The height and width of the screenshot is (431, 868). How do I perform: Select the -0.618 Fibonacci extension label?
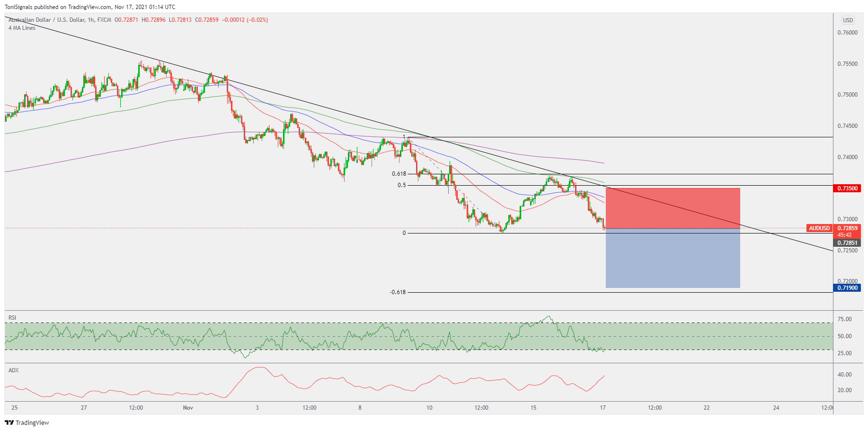click(x=398, y=292)
